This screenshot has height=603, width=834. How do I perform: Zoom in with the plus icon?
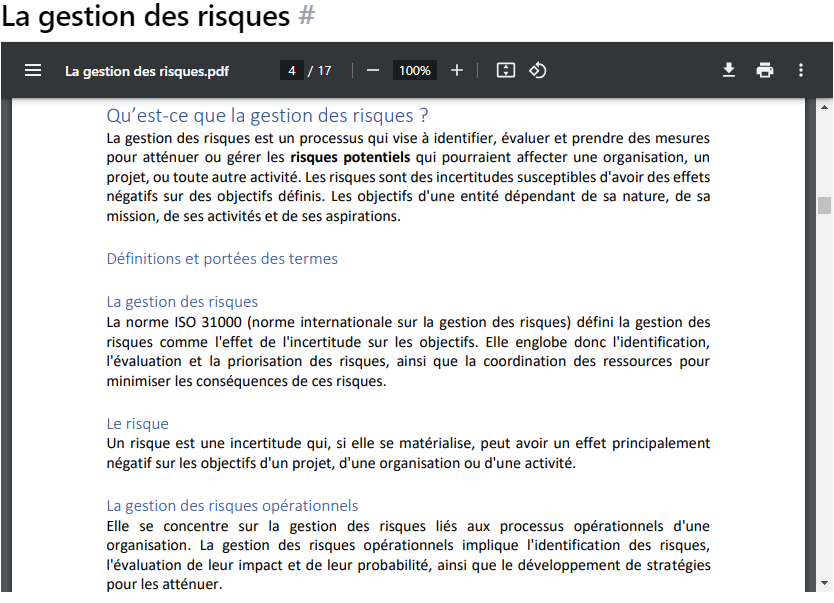coord(457,70)
